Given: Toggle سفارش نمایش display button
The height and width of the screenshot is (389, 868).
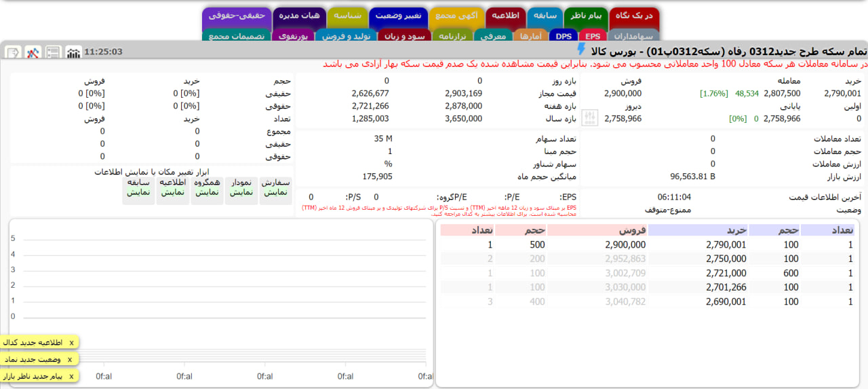Looking at the screenshot, I should click(x=275, y=191).
